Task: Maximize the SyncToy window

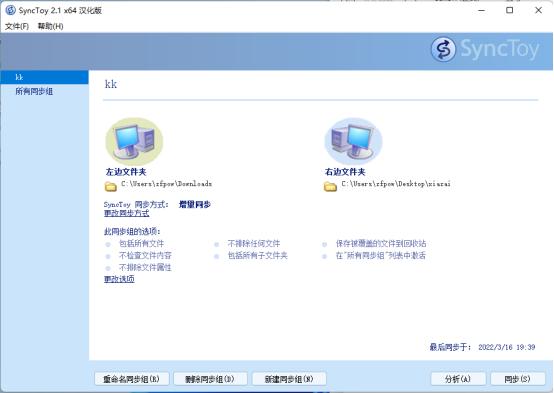Action: click(509, 10)
